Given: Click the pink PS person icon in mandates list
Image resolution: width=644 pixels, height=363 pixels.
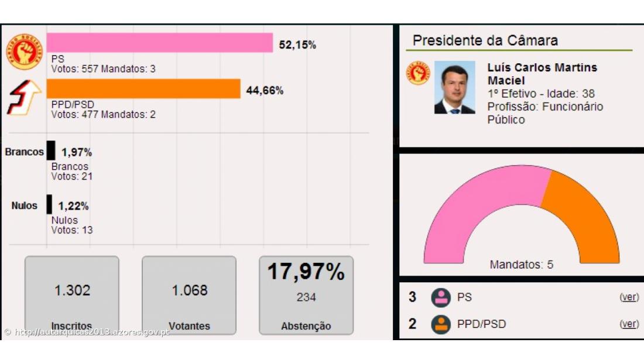Looking at the screenshot, I should [x=441, y=297].
